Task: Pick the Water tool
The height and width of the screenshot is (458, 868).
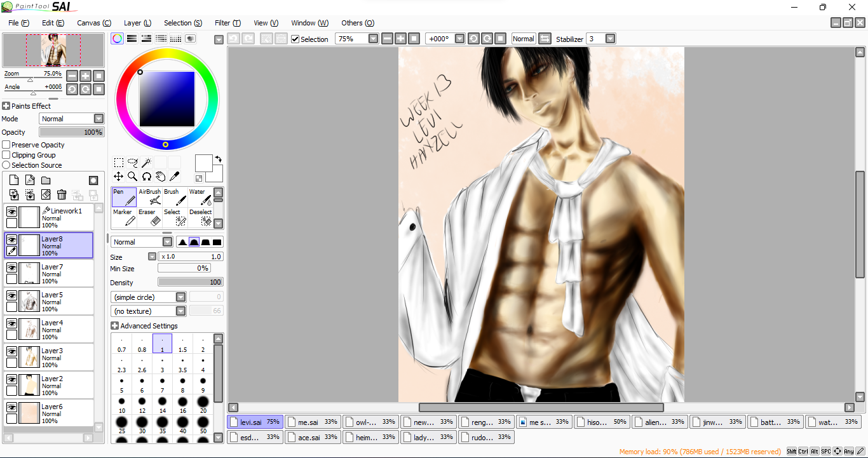Action: pos(200,198)
